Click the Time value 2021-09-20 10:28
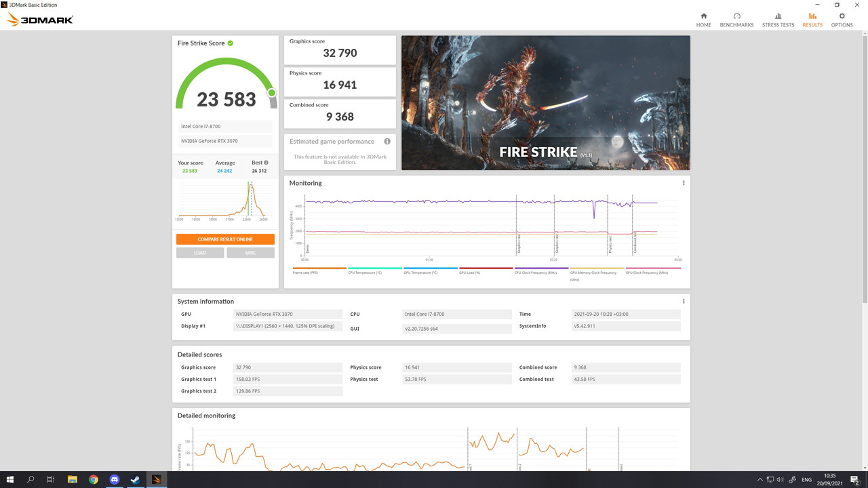 tap(626, 314)
